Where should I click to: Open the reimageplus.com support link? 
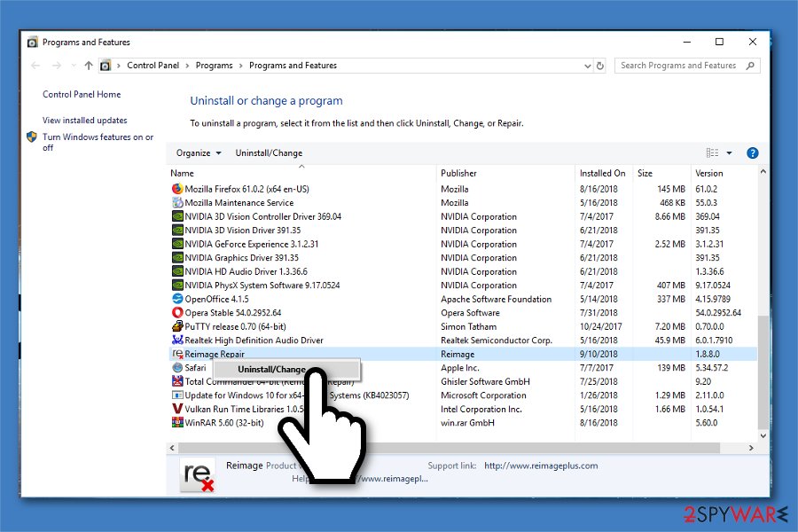point(541,465)
